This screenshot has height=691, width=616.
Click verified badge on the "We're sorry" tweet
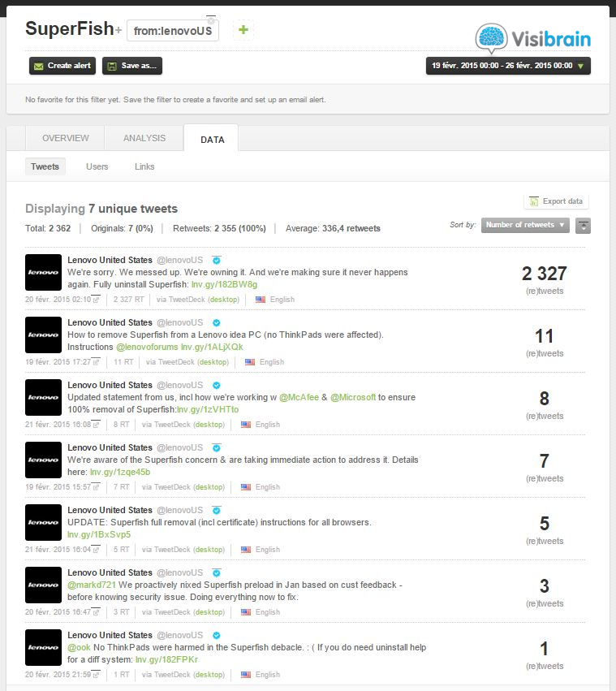coord(217,260)
